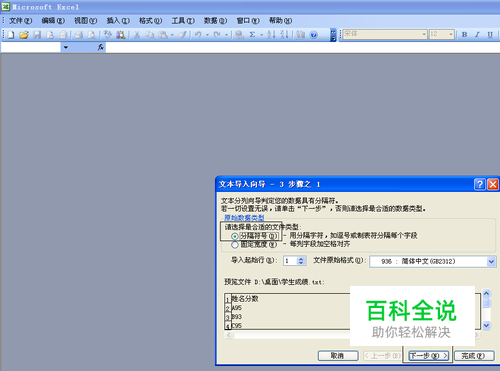
Task: Open the Paste options dropdown arrow
Action: click(172, 35)
